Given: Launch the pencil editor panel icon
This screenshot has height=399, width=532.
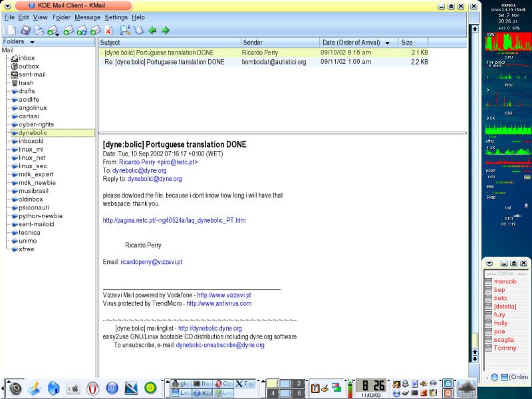Looking at the screenshot, I should (35, 388).
